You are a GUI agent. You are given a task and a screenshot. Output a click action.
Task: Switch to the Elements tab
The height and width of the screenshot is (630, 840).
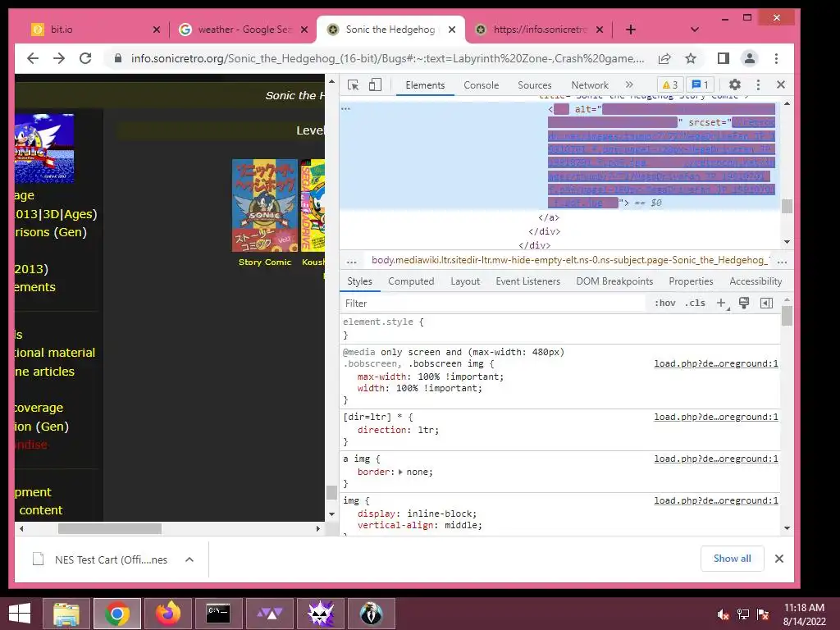pyautogui.click(x=425, y=85)
